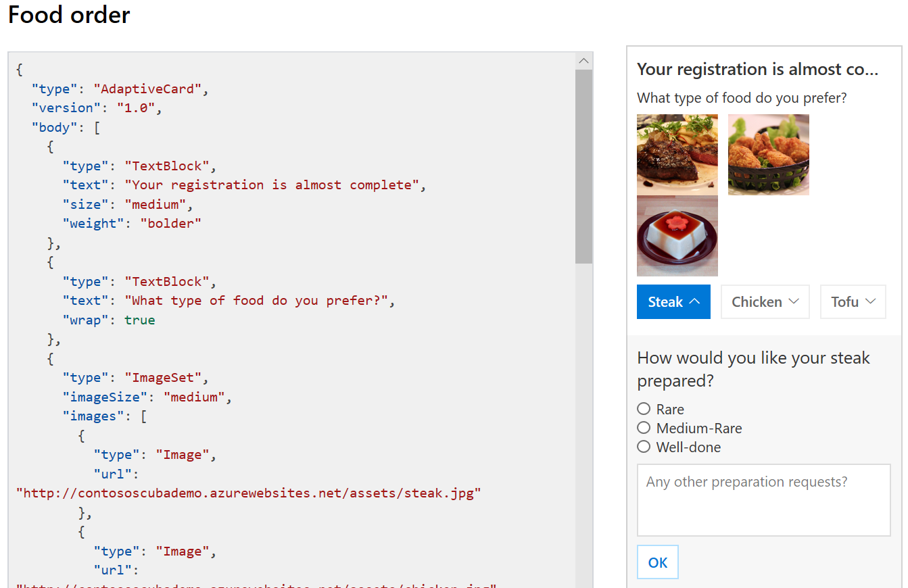Click the wrap true value in JSON
Image resolution: width=908 pixels, height=588 pixels.
[x=139, y=320]
